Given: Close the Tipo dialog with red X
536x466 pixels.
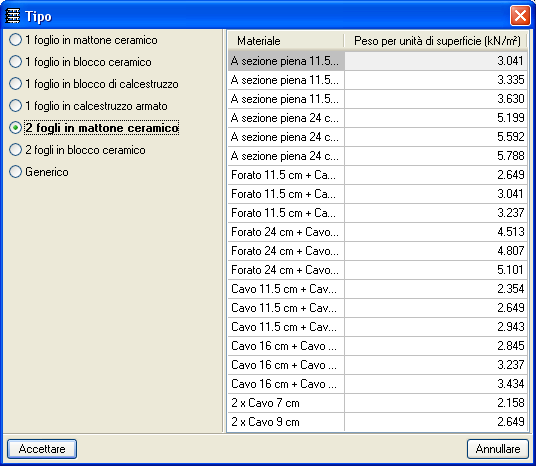Looking at the screenshot, I should pos(520,16).
